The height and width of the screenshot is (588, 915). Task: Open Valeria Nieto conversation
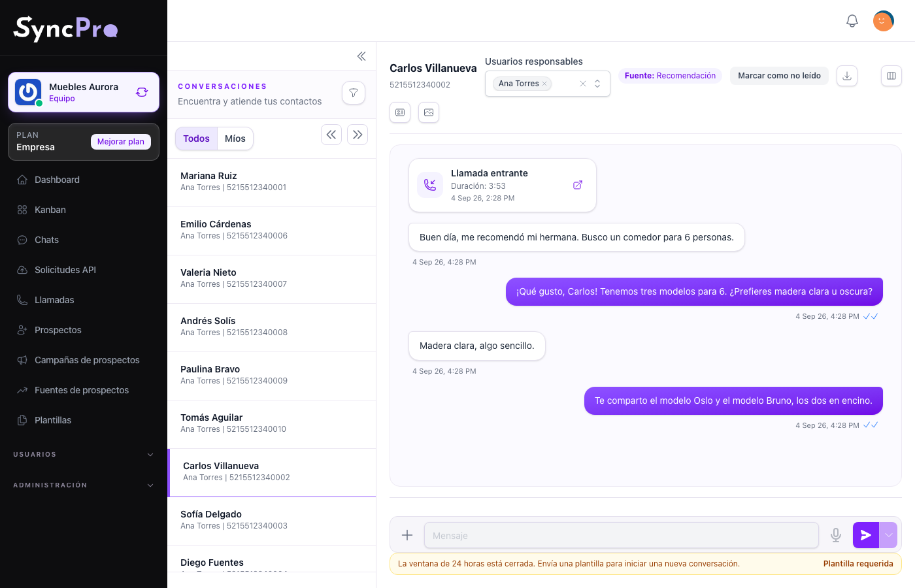click(x=272, y=280)
